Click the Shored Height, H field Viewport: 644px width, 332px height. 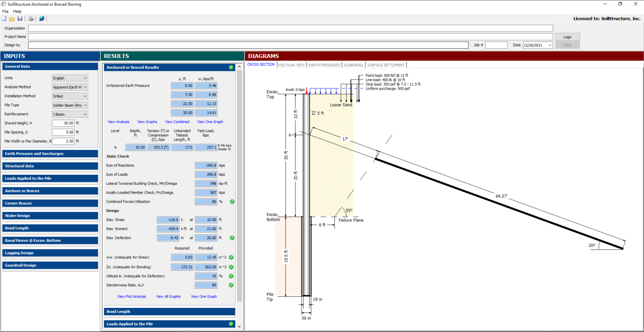click(63, 123)
